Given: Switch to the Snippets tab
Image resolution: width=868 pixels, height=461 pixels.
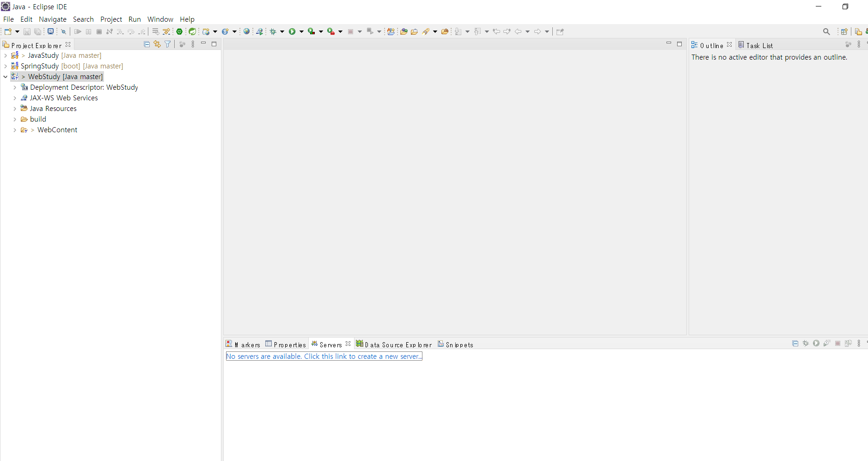Looking at the screenshot, I should pos(456,344).
